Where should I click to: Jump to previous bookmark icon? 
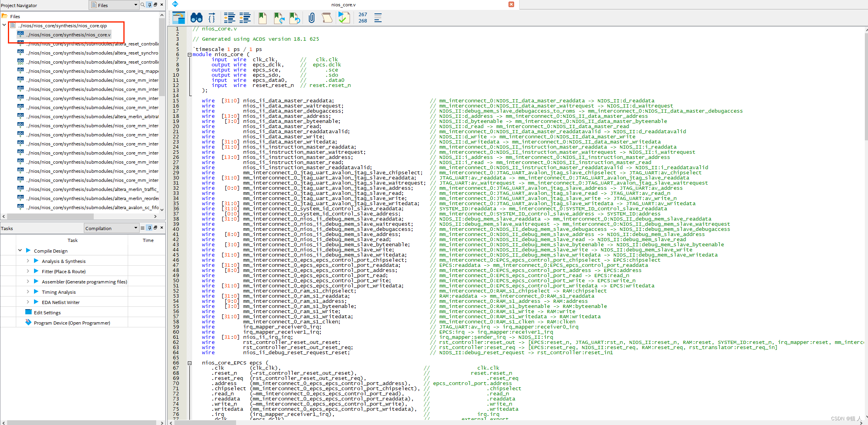click(x=295, y=18)
